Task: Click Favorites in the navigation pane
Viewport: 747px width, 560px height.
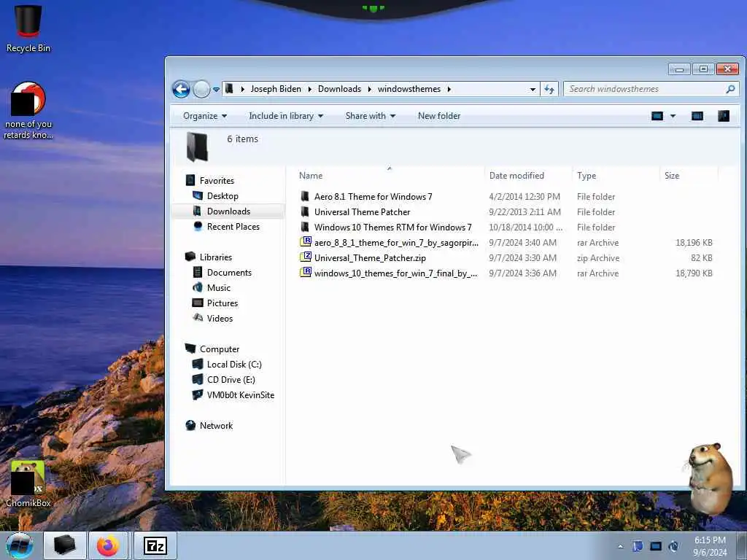Action: pos(217,181)
